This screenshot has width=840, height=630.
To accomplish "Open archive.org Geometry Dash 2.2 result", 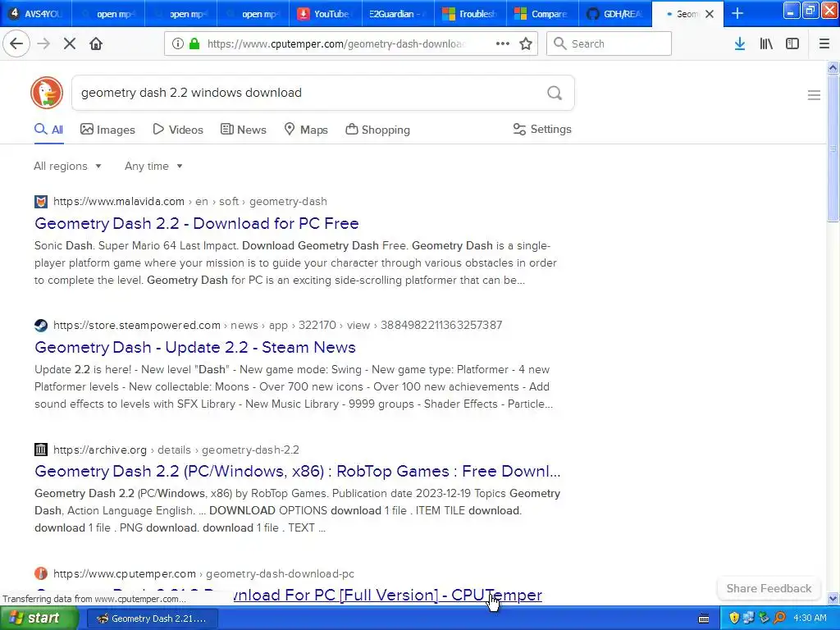I will point(297,472).
